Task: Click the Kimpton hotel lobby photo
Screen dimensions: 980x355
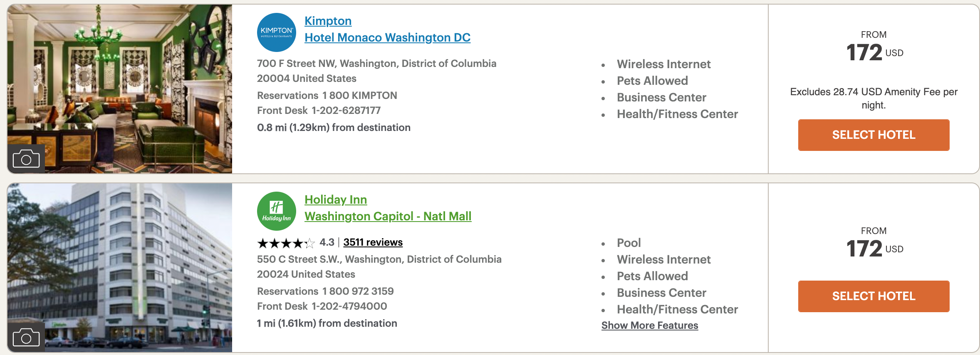Action: [x=120, y=89]
